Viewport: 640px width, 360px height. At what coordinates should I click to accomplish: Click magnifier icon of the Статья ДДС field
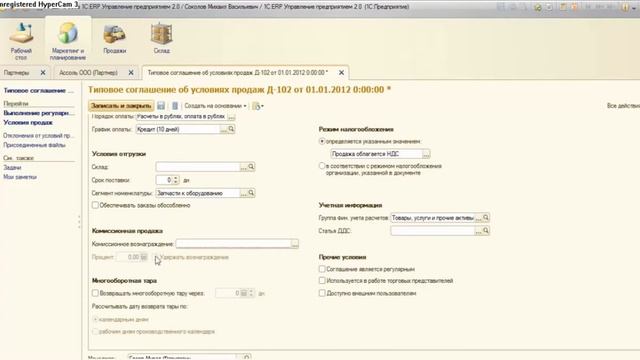click(486, 231)
